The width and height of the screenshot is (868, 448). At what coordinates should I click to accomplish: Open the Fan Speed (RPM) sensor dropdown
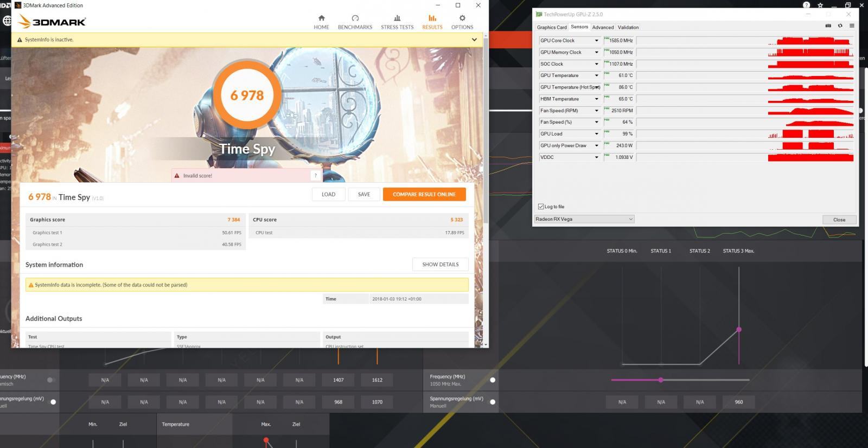[x=596, y=111]
